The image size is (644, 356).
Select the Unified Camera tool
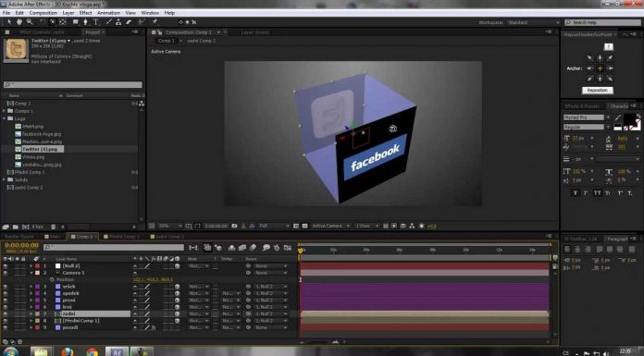pos(53,22)
